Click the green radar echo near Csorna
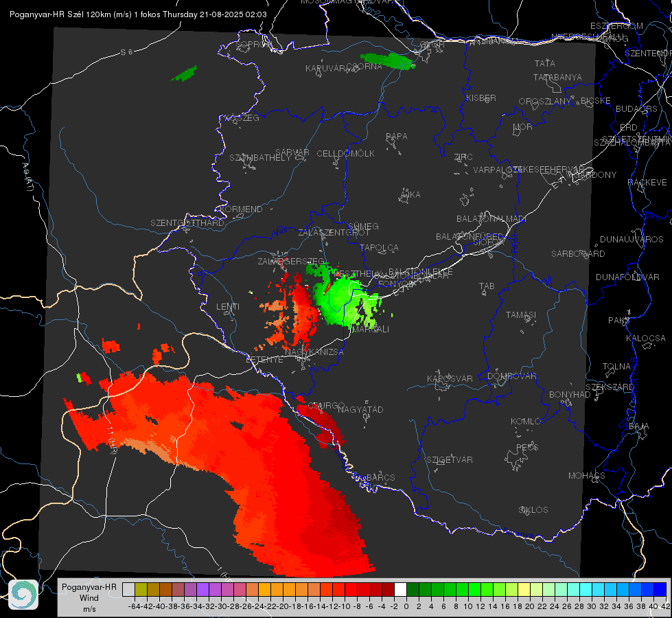 click(389, 61)
